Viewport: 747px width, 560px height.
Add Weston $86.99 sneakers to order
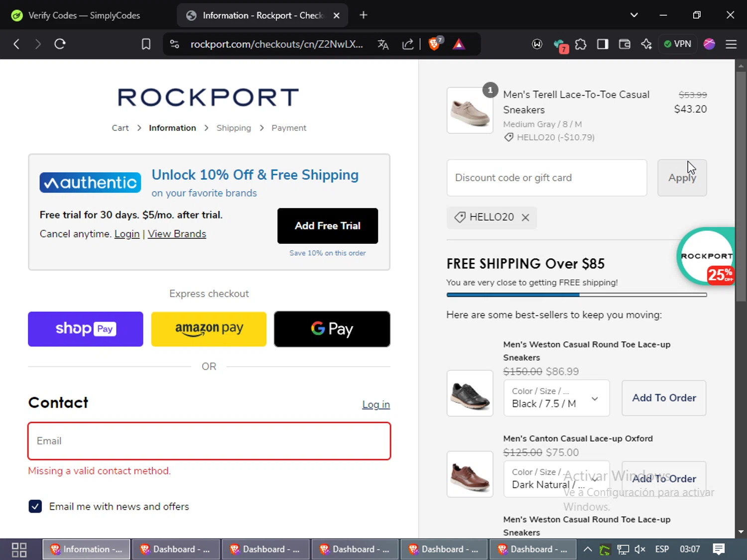(x=664, y=398)
